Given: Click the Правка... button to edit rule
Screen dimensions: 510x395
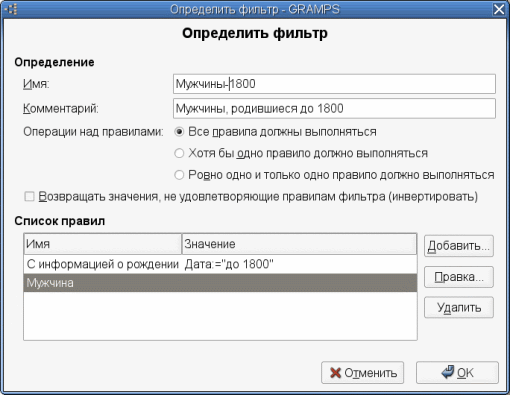Looking at the screenshot, I should [x=459, y=277].
